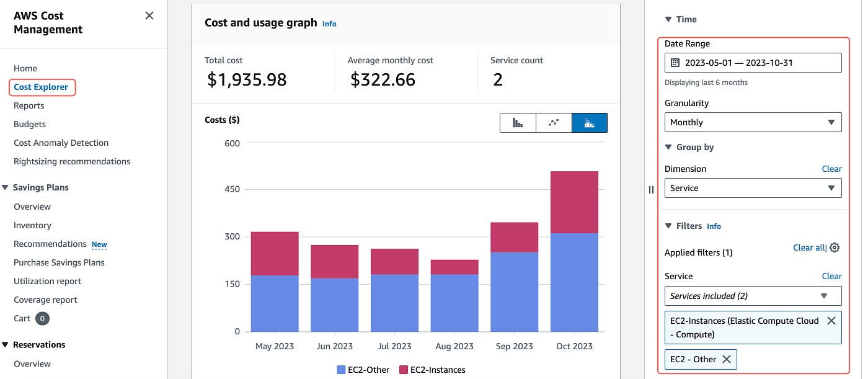Open Savings Plans Recommendations
This screenshot has width=868, height=379.
pos(50,244)
